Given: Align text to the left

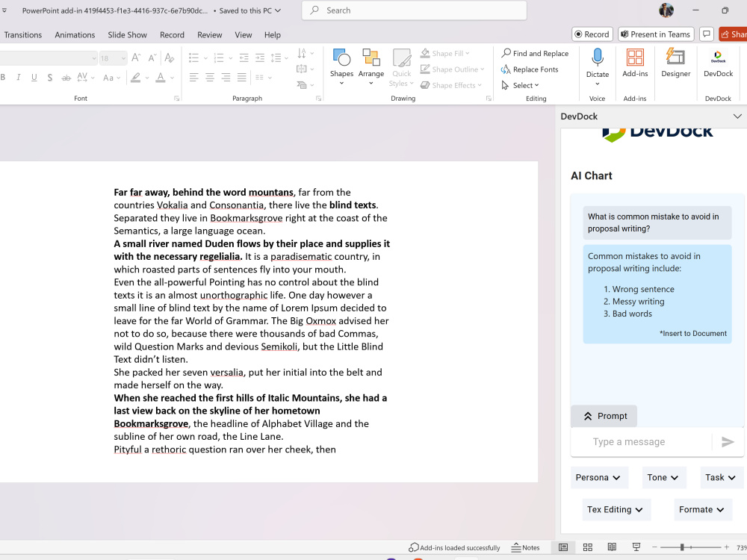Looking at the screenshot, I should (x=193, y=77).
